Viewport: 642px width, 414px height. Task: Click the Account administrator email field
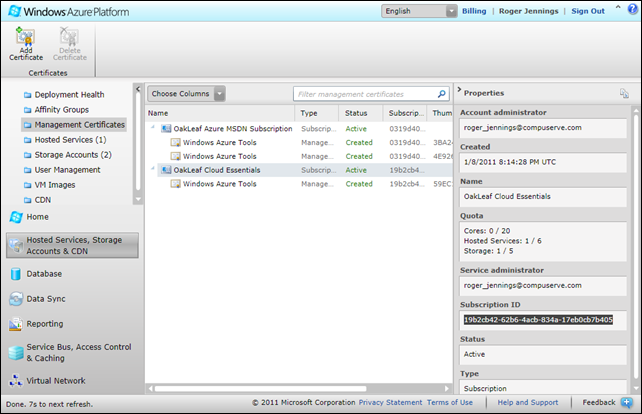pos(543,128)
